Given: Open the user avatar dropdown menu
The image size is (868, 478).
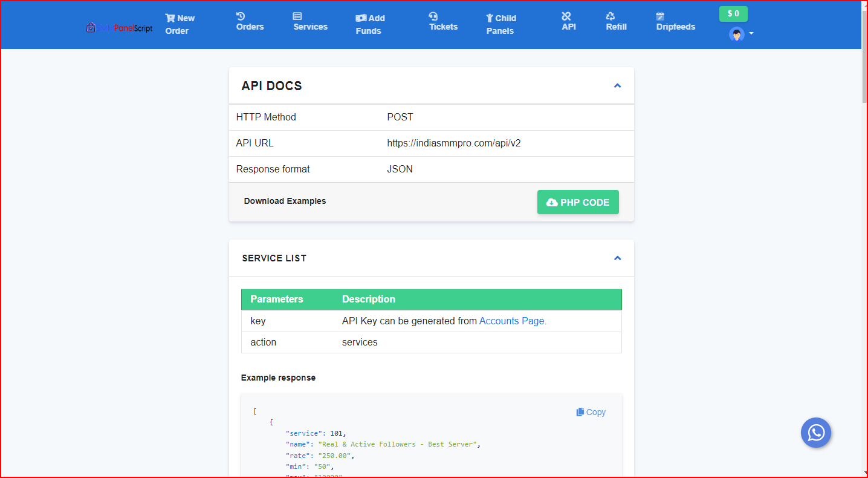Looking at the screenshot, I should click(x=740, y=34).
